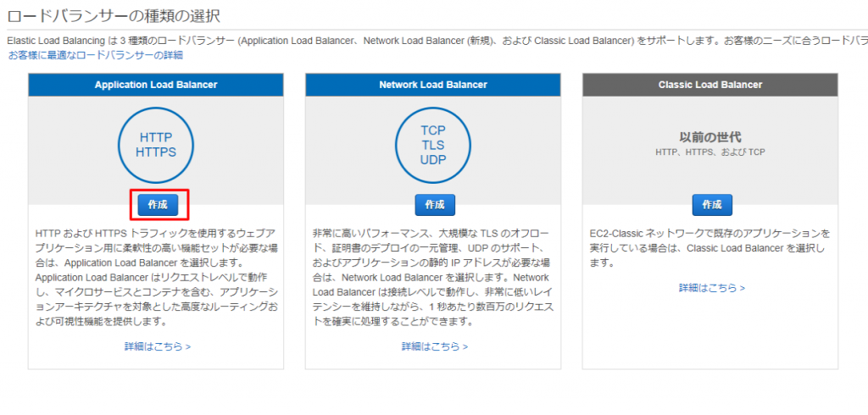
Task: Click 作成 under Classic Load Balancer
Action: click(712, 205)
